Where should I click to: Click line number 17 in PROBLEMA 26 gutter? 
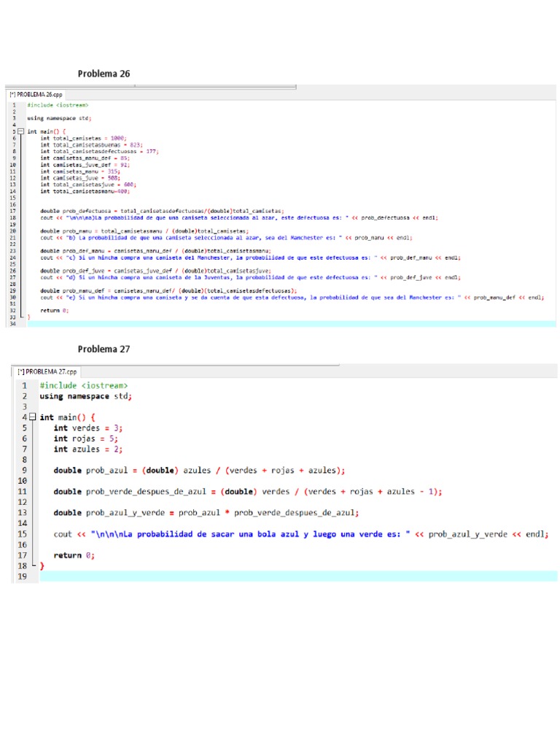click(13, 210)
